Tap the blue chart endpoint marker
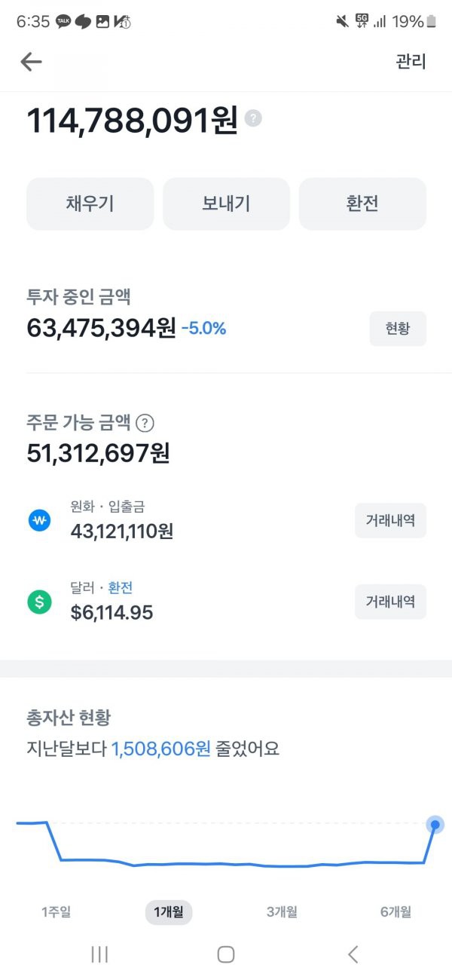 point(435,825)
